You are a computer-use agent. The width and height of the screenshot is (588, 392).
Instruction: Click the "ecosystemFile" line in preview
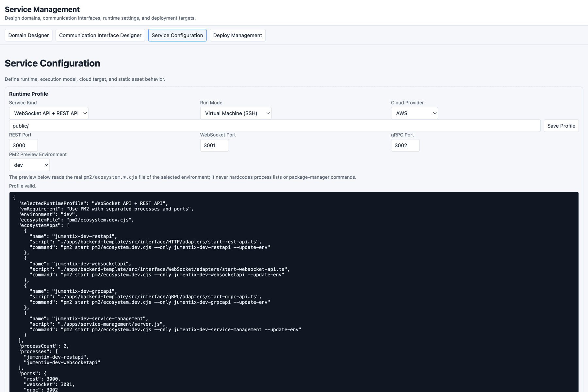76,220
